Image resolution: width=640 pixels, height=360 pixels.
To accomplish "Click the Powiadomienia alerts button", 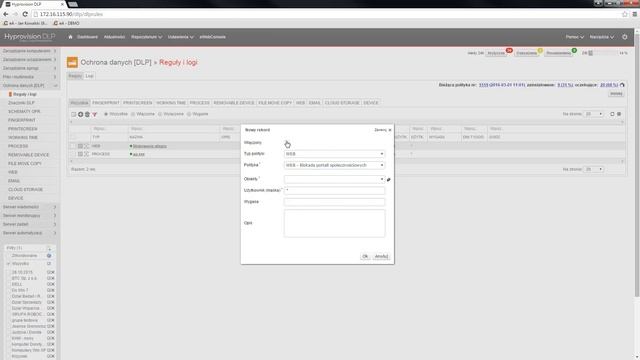I will click(x=559, y=53).
